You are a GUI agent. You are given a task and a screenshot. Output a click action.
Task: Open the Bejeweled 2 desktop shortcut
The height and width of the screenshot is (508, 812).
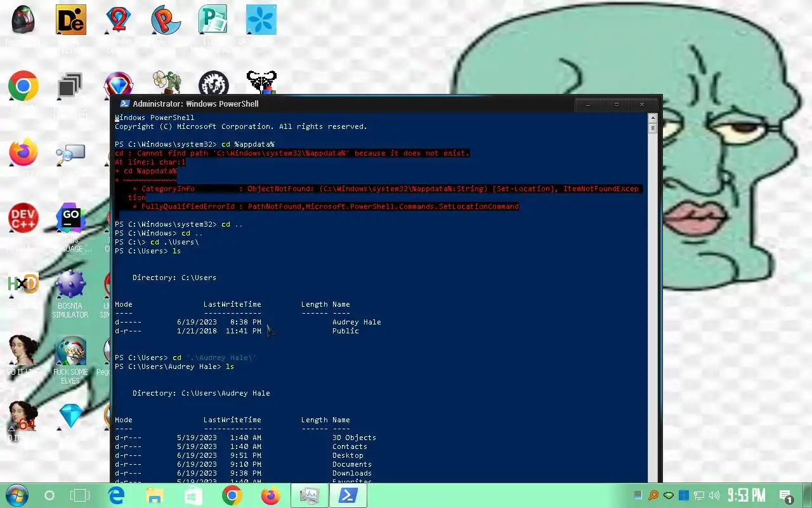click(118, 20)
